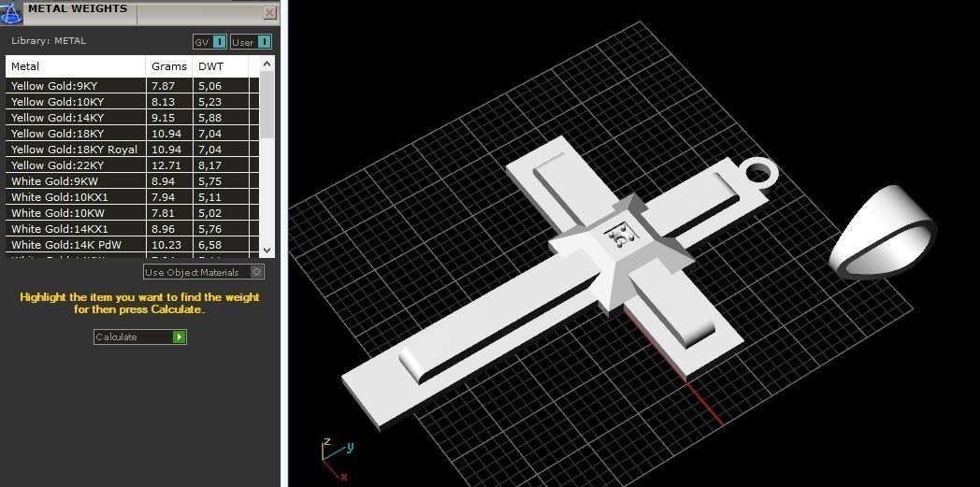Click the Library: METAL label
Image resolution: width=980 pixels, height=487 pixels.
click(49, 41)
